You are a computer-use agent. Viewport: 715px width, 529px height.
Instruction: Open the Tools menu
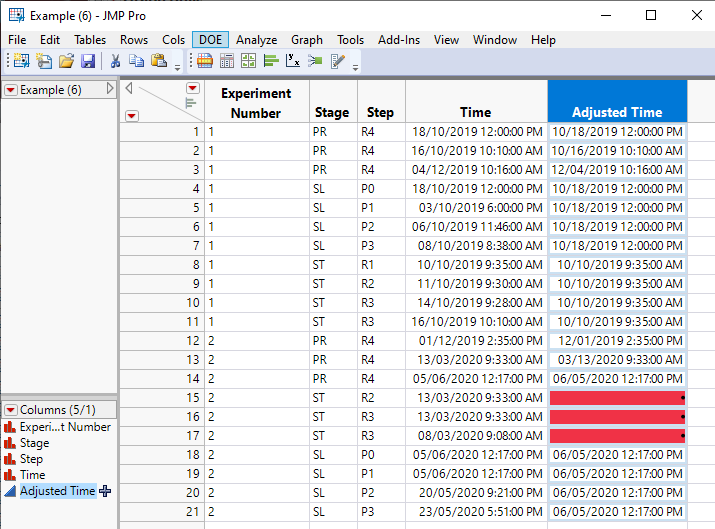(x=351, y=40)
